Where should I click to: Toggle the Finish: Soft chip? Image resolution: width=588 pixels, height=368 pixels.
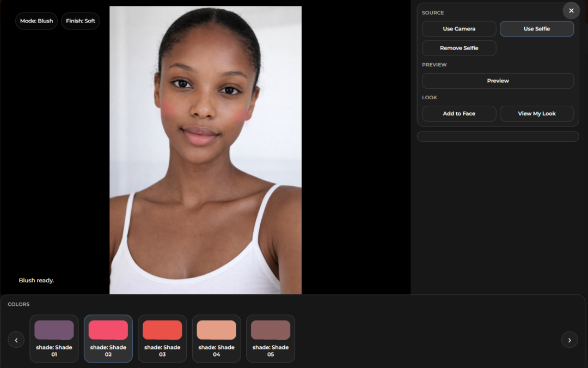click(81, 21)
